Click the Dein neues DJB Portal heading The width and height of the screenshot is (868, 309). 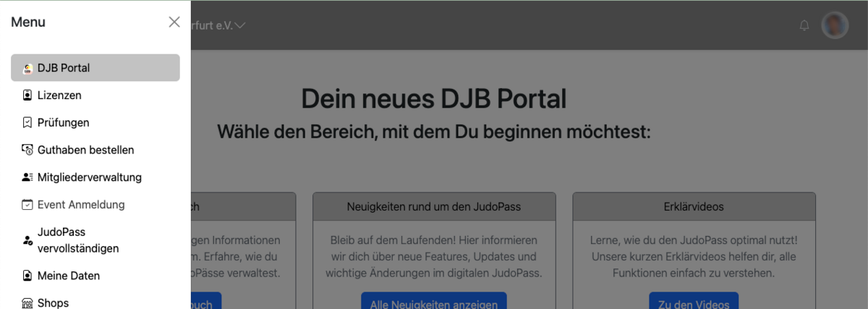(434, 98)
